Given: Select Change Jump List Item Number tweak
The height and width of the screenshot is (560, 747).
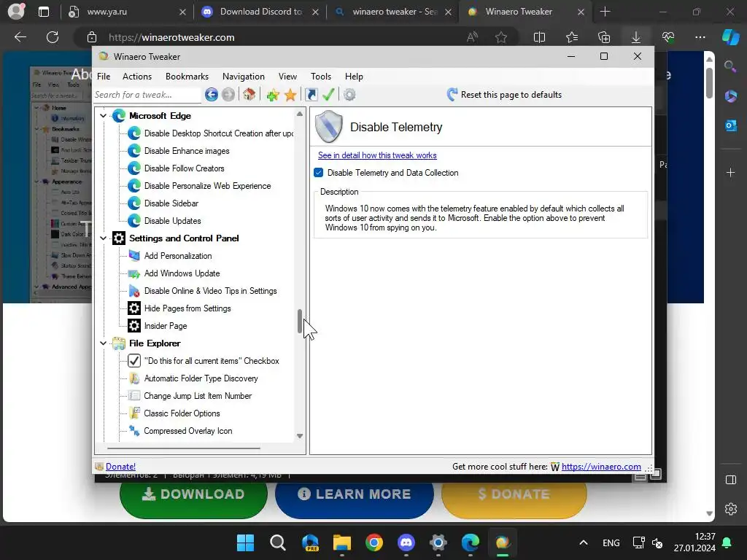Looking at the screenshot, I should click(x=198, y=396).
